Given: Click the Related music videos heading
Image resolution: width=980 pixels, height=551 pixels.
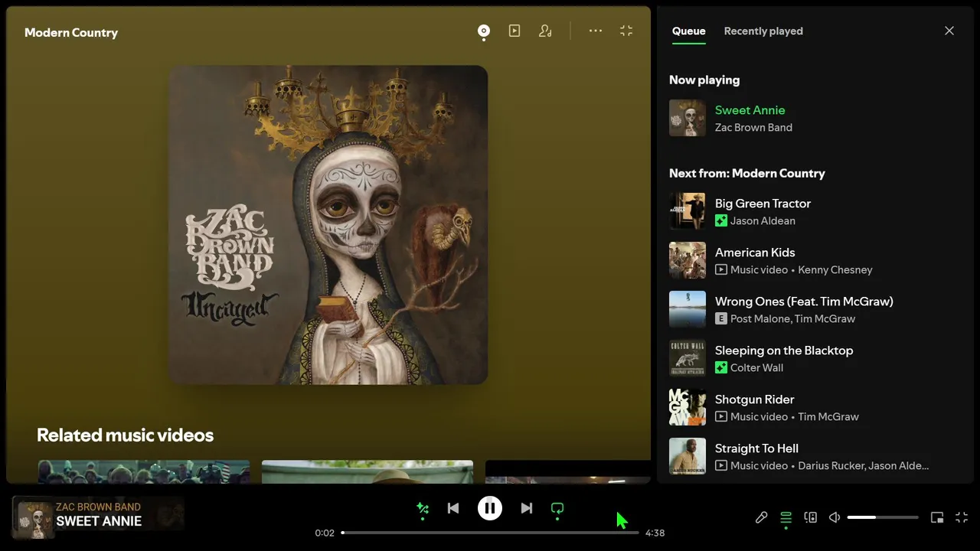Looking at the screenshot, I should [125, 435].
